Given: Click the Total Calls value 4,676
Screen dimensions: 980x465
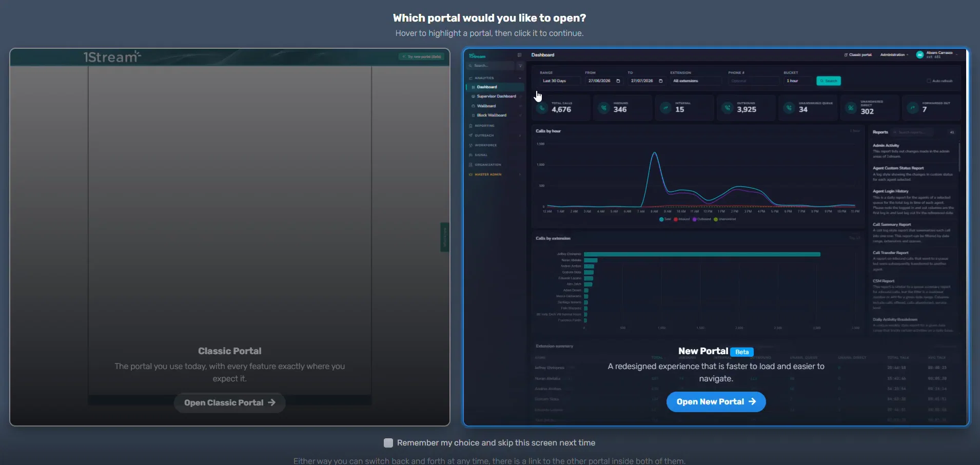Looking at the screenshot, I should 561,110.
